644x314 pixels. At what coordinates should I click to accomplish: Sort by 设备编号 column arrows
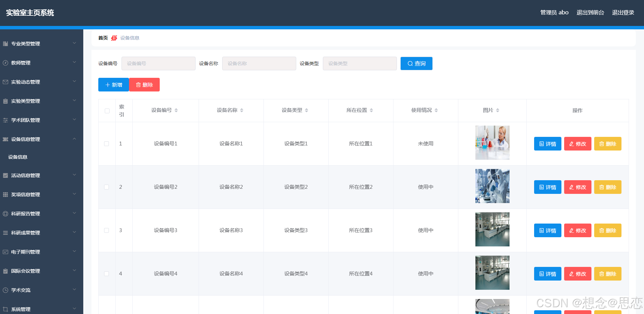176,110
